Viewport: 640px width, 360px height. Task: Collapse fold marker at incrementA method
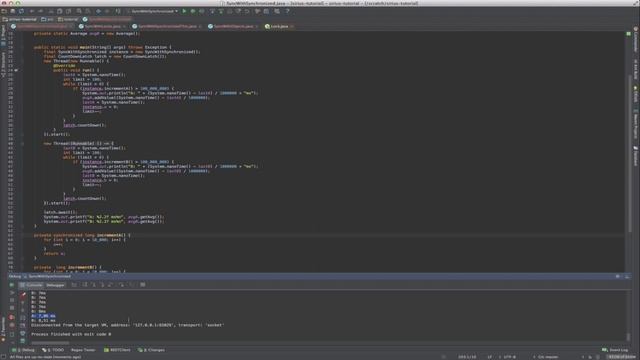[x=22, y=235]
